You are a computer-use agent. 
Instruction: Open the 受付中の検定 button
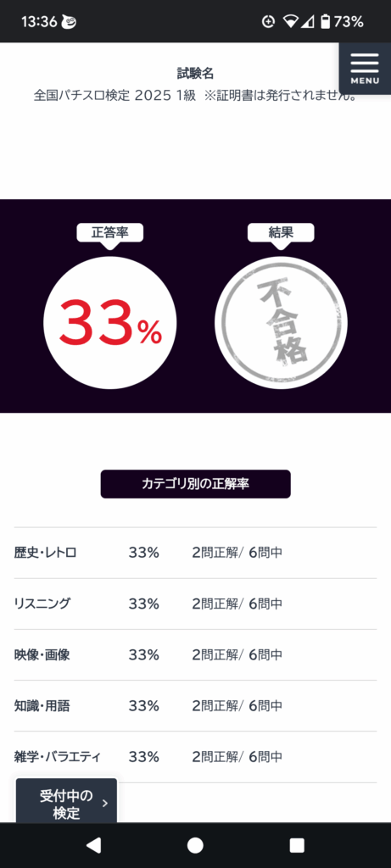coord(66,802)
